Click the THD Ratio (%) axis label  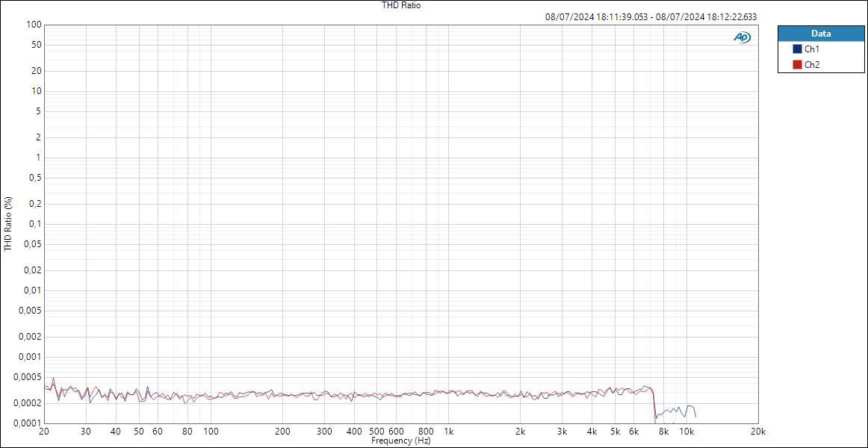pyautogui.click(x=7, y=224)
